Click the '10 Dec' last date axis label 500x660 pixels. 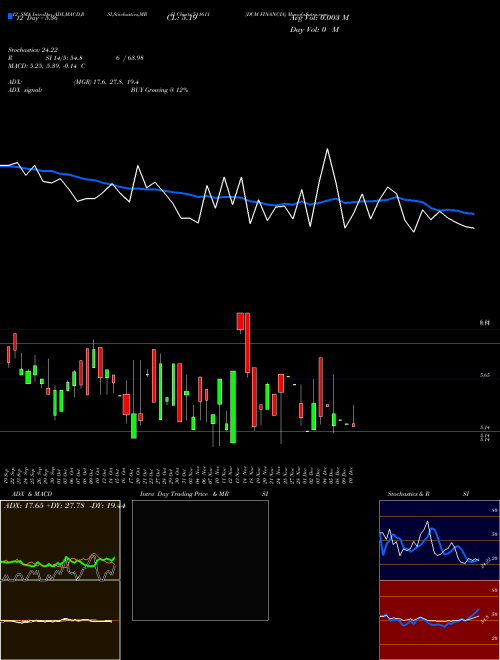click(351, 475)
